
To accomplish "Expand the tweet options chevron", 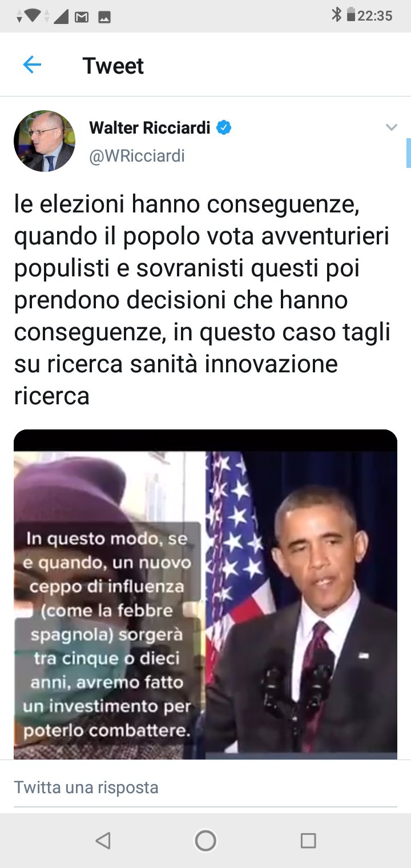I will click(x=391, y=127).
